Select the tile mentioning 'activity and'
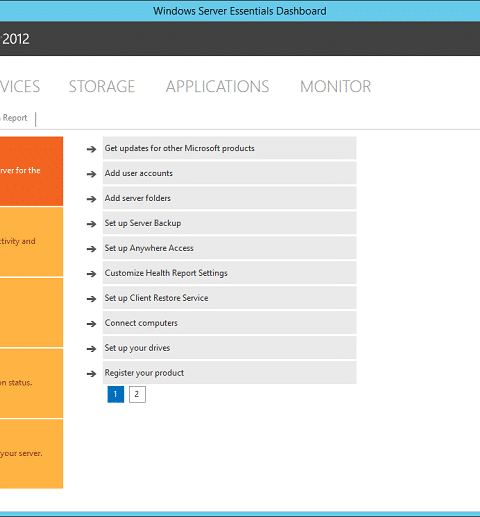 (31, 242)
